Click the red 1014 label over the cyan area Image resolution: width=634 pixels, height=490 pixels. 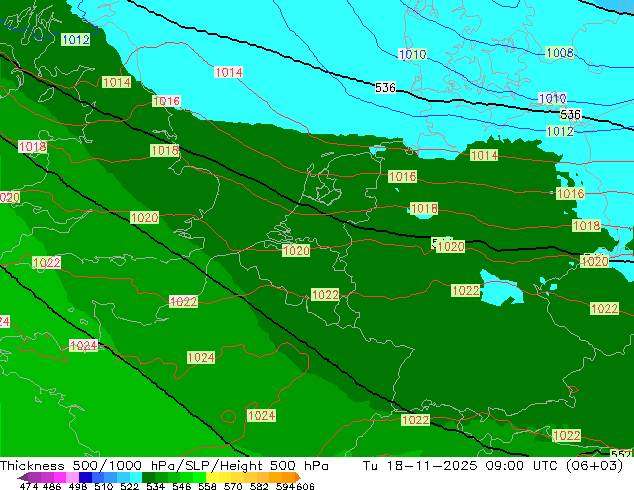[x=228, y=72]
